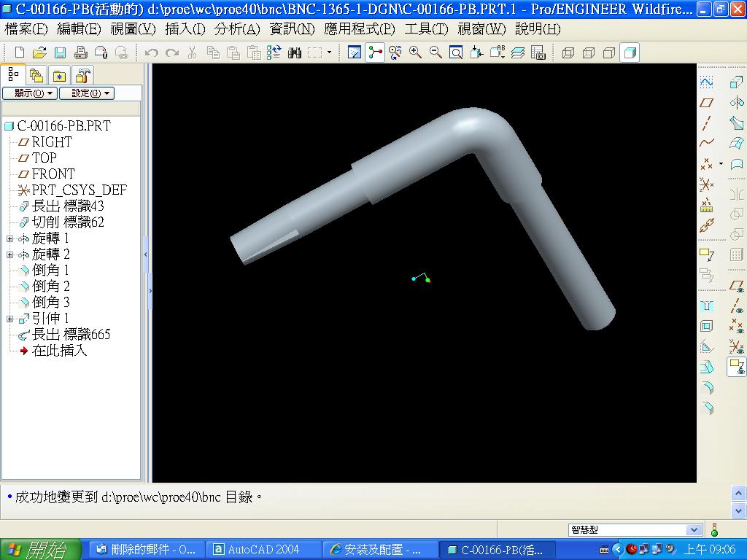
Task: Switch to the Folder Browser navigator tab
Action: pos(36,75)
